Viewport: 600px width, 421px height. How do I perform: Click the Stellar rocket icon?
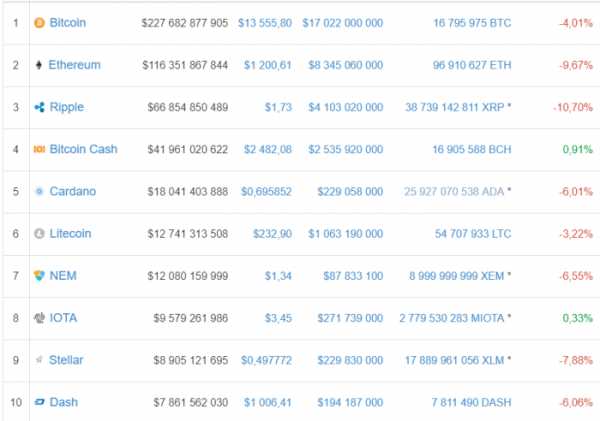click(39, 359)
